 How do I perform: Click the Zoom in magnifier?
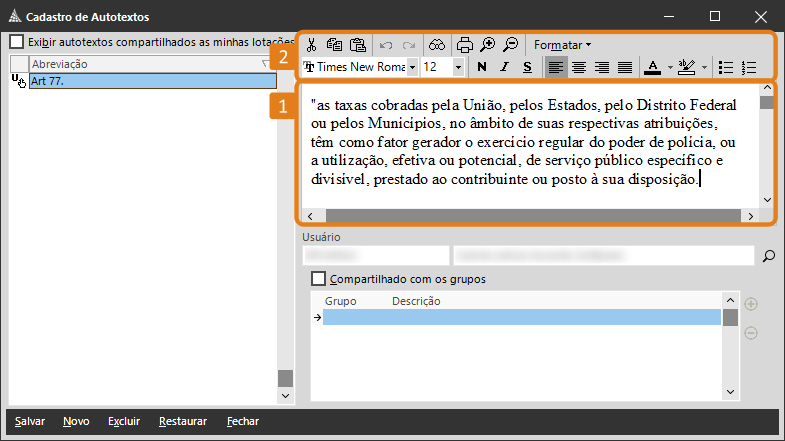487,45
